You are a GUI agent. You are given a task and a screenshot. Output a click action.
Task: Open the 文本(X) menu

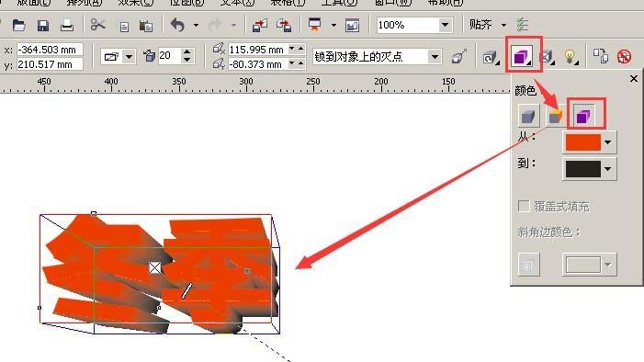[x=237, y=3]
